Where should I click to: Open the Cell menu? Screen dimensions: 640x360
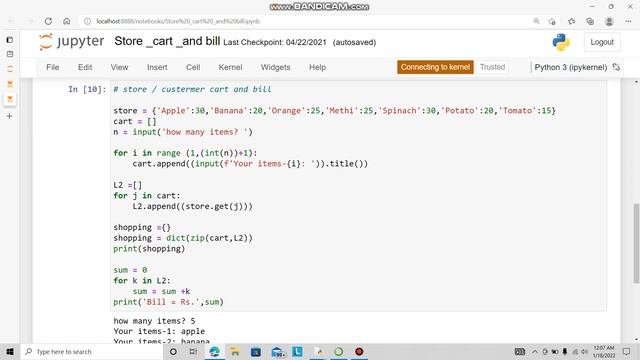[x=193, y=67]
